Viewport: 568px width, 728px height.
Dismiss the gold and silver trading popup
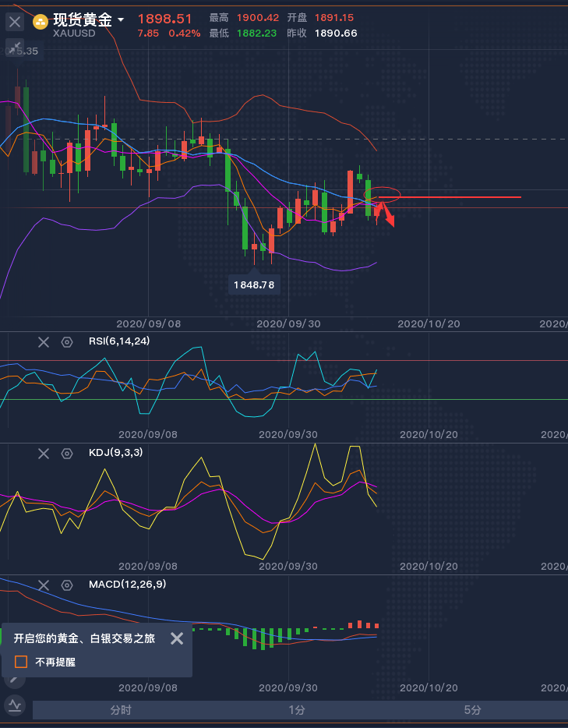click(x=177, y=638)
